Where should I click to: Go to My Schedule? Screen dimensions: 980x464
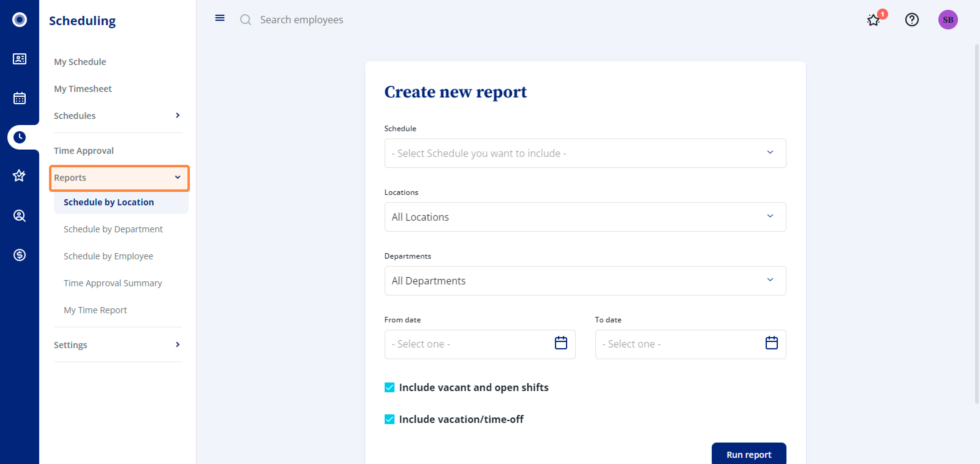click(x=80, y=62)
